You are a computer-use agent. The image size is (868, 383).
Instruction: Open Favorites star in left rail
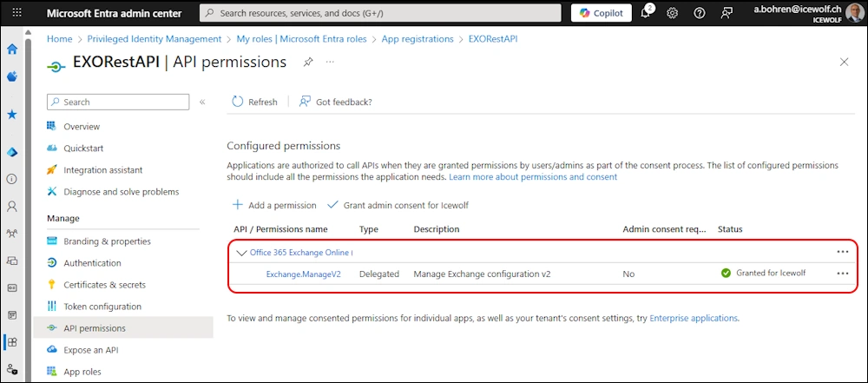tap(12, 115)
